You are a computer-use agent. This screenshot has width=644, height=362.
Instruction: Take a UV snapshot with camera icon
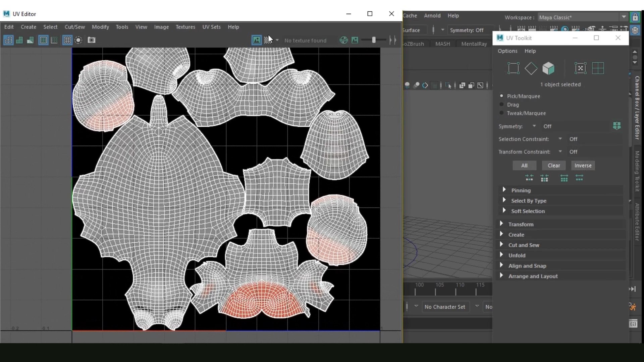coord(92,40)
